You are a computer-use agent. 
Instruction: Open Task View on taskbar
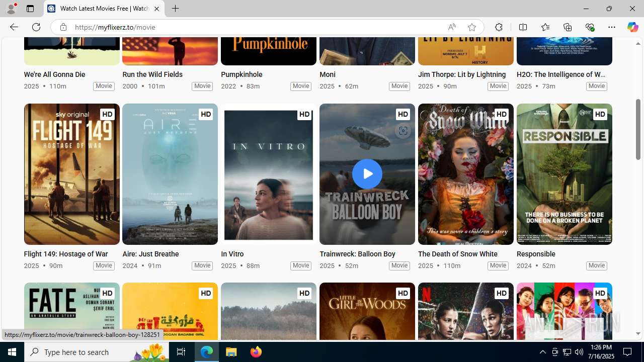(x=181, y=352)
